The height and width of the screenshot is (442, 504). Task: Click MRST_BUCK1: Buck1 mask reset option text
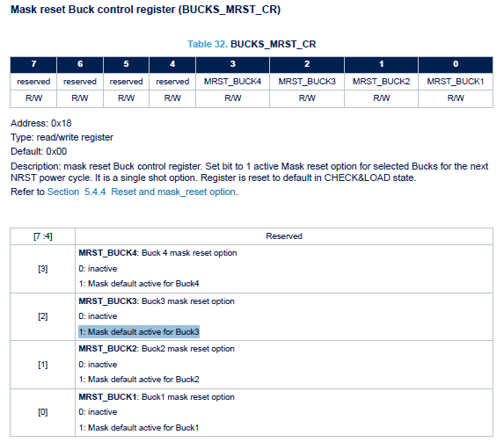coord(157,397)
